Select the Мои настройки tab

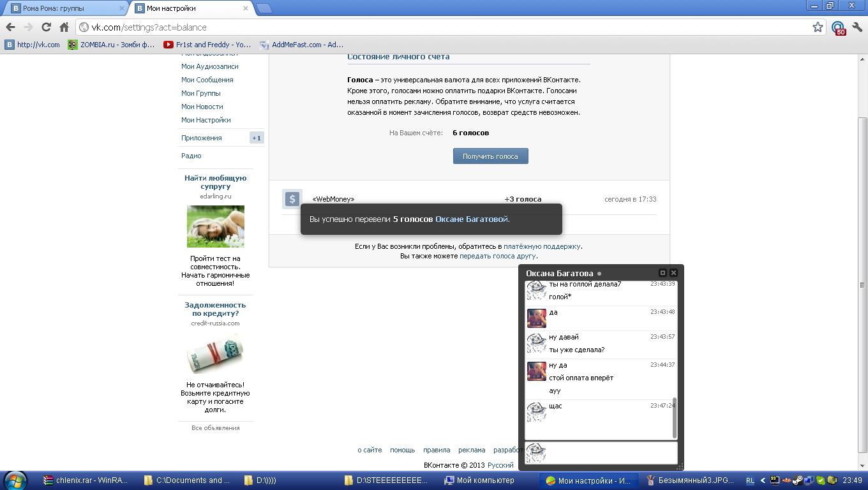pyautogui.click(x=191, y=8)
